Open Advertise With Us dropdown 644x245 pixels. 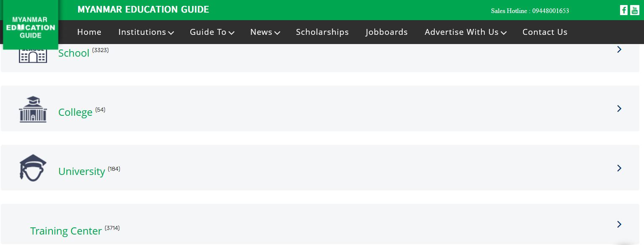[x=465, y=32]
